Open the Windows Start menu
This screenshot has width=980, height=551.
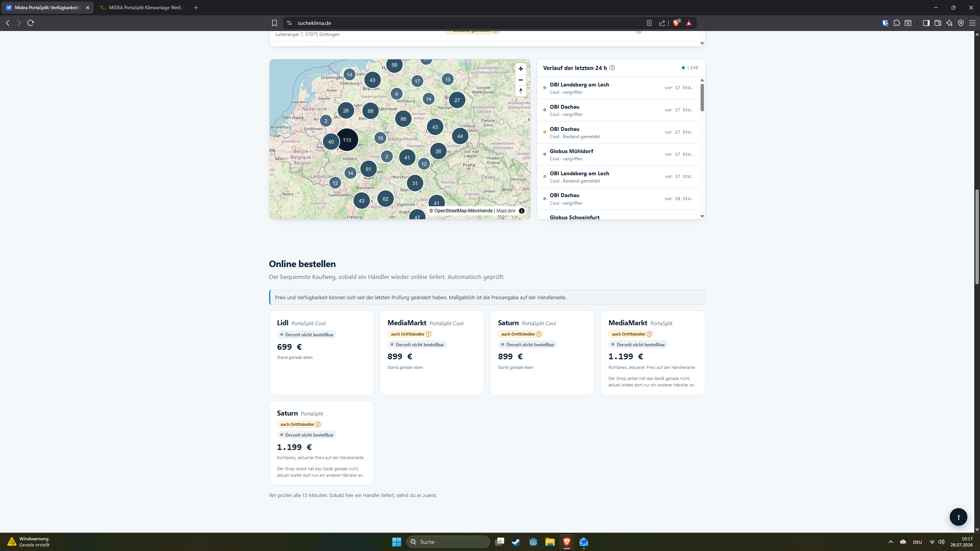click(x=397, y=542)
